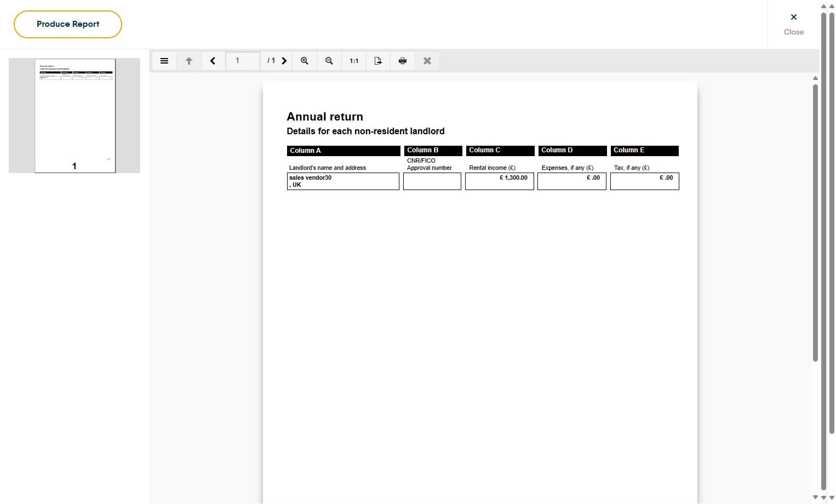Click 'Landlord's name and address' label
This screenshot has height=504, width=836.
click(x=328, y=168)
